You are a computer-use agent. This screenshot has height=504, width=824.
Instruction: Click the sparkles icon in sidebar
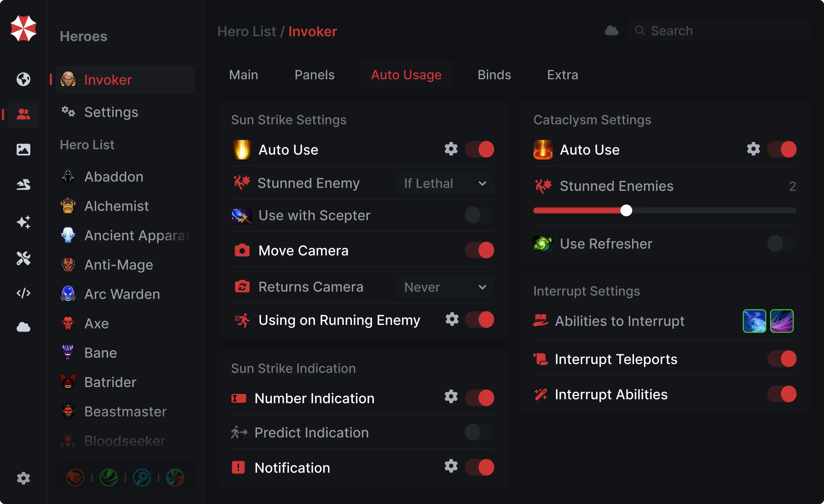(23, 222)
